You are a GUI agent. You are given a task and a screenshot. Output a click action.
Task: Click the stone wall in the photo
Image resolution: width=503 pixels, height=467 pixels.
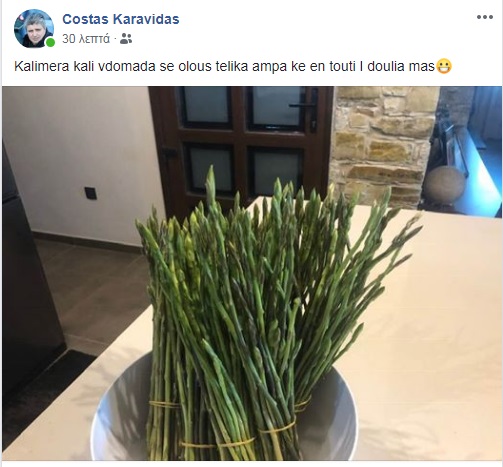click(383, 143)
